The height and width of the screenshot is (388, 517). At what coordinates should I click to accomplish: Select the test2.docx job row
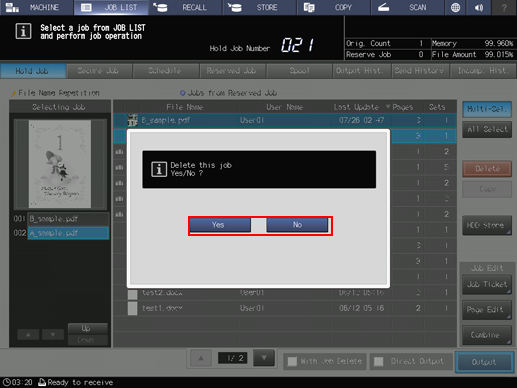point(285,293)
